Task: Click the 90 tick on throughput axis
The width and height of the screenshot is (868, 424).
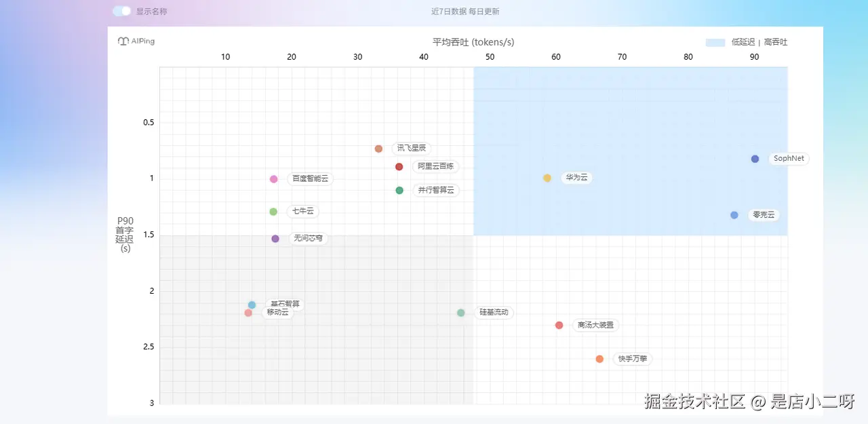Action: pyautogui.click(x=754, y=57)
